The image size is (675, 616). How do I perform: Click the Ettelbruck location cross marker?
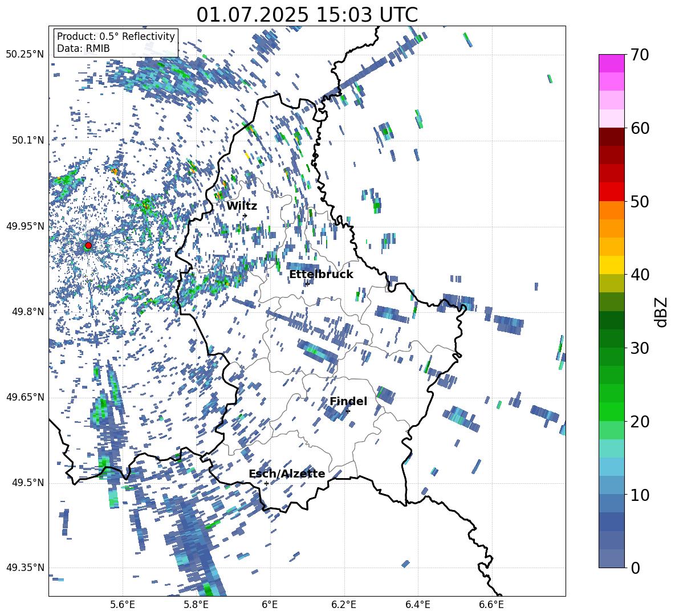click(x=307, y=284)
